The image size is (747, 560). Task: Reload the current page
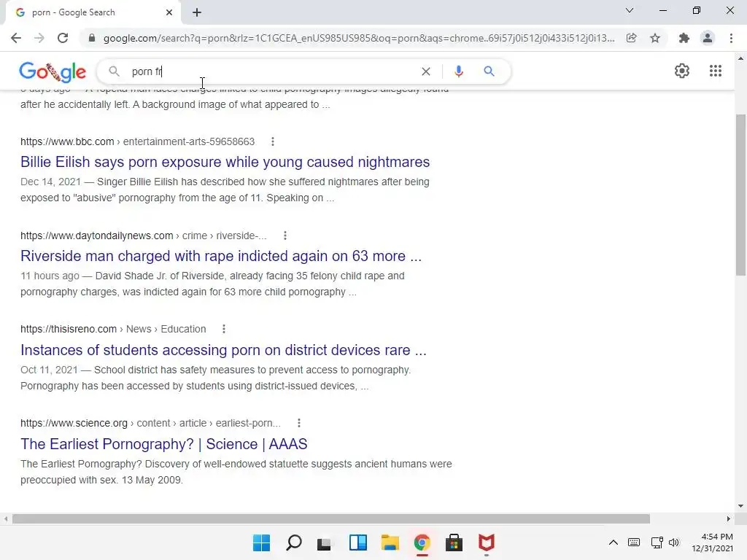point(63,38)
